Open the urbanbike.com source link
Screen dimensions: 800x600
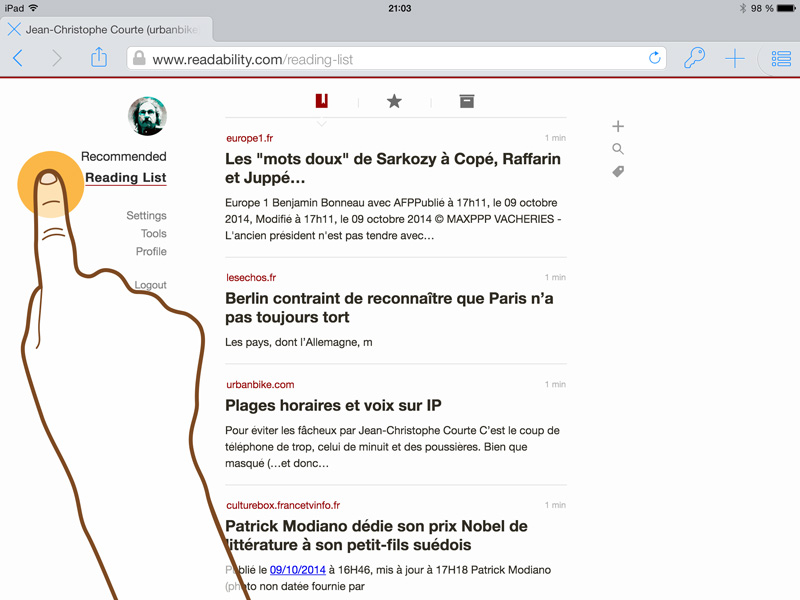click(260, 385)
